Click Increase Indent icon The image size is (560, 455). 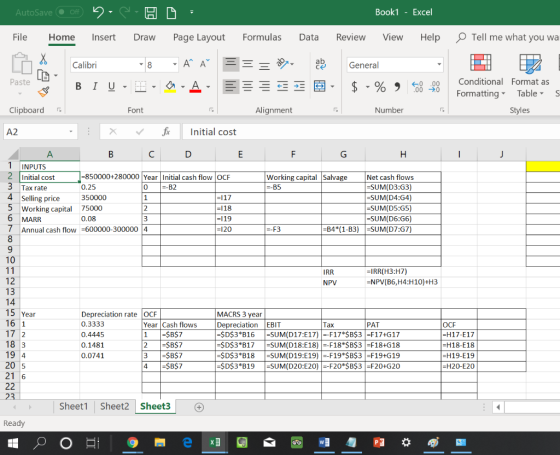pyautogui.click(x=299, y=86)
